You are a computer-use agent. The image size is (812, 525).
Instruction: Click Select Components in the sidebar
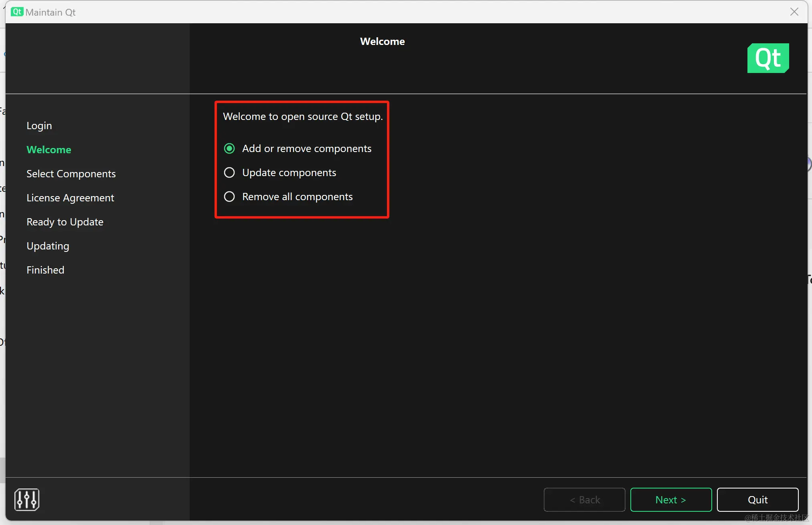[71, 174]
